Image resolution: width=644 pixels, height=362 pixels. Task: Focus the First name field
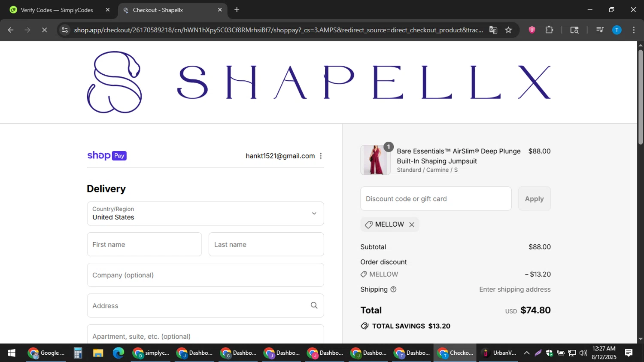point(144,244)
